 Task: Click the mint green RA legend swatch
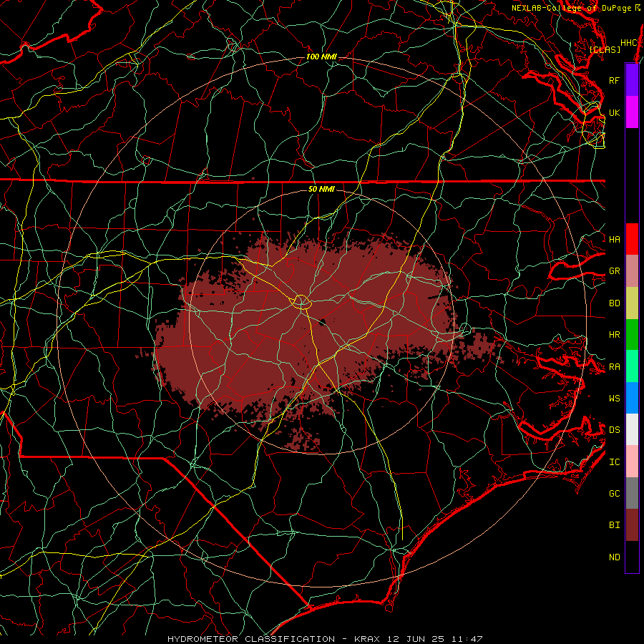point(632,366)
